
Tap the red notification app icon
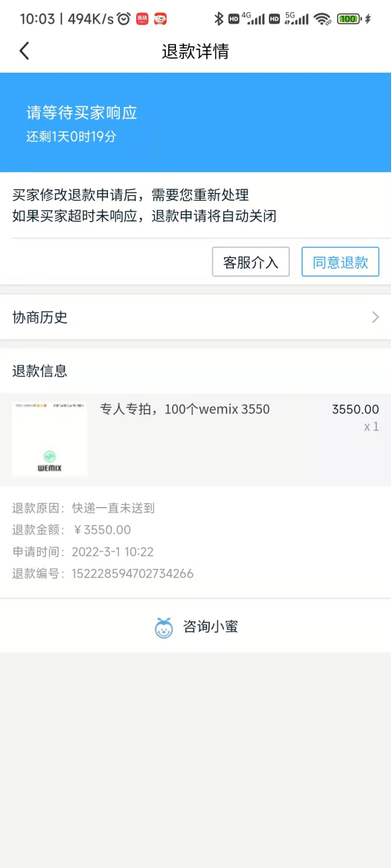142,19
